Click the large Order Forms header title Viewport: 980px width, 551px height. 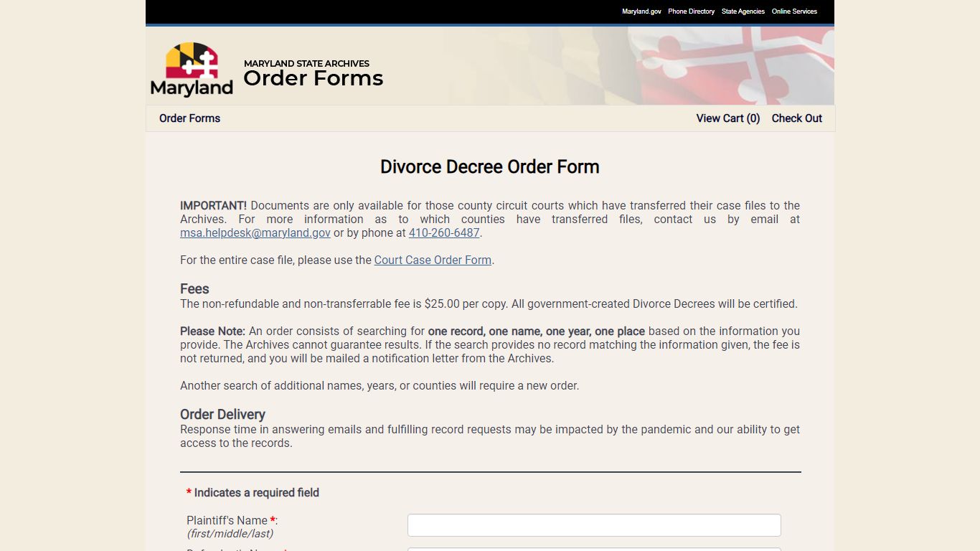[x=314, y=78]
